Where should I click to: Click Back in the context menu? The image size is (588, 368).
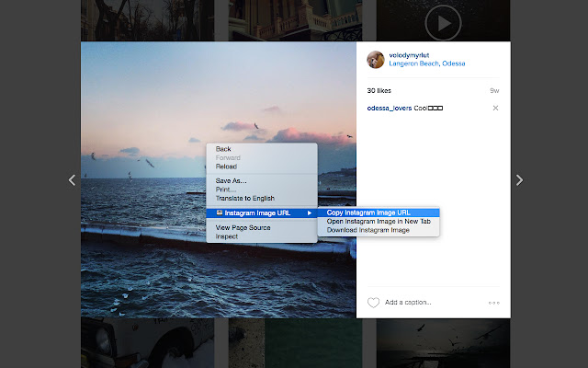click(x=223, y=149)
